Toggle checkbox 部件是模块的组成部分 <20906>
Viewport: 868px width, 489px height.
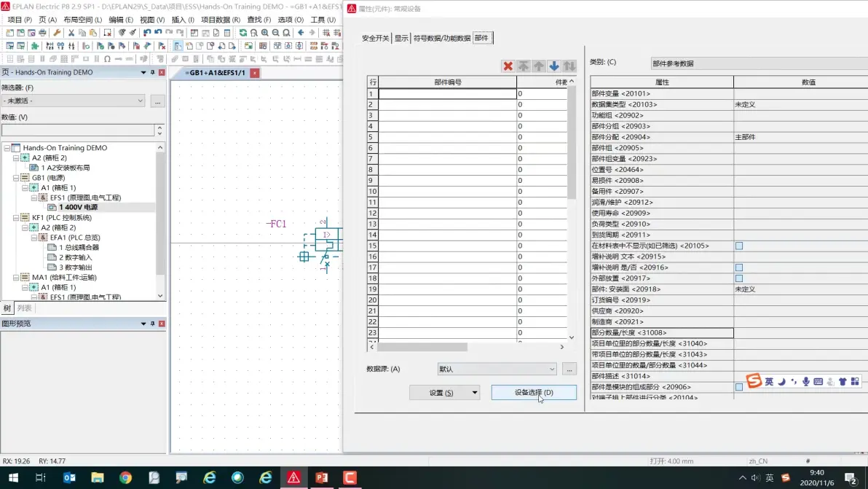(x=739, y=387)
